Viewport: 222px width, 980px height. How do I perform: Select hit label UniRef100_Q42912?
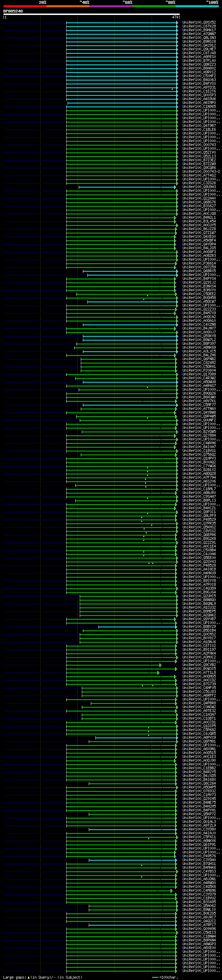click(199, 45)
